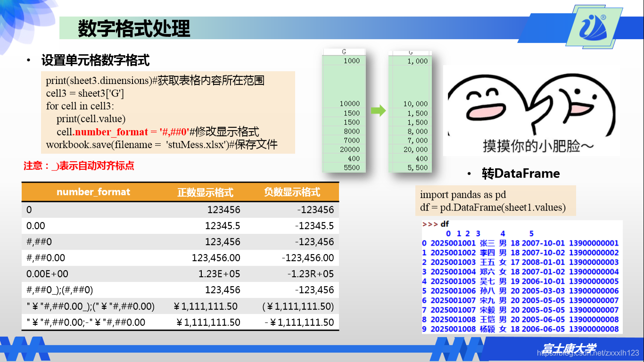
Task: Click the code line print(sheet3.dimensions)
Action: pos(155,81)
